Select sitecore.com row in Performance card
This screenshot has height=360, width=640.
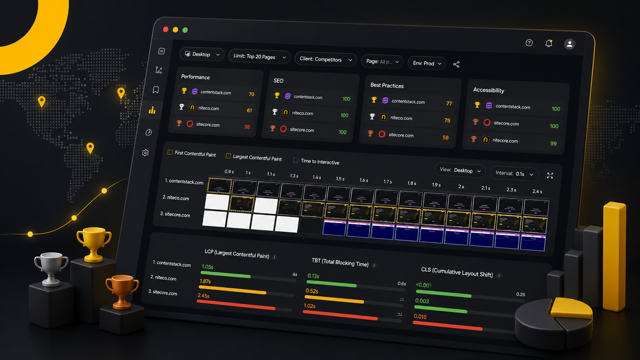213,124
